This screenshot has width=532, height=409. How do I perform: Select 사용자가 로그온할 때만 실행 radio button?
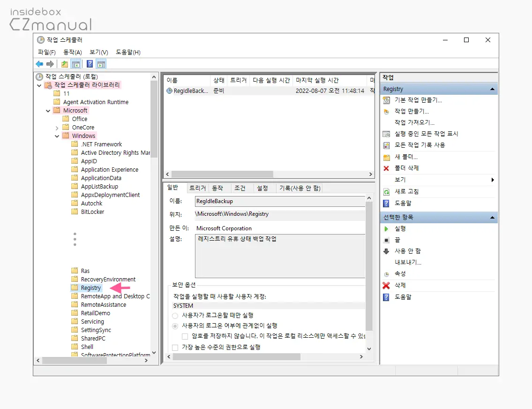click(x=175, y=316)
